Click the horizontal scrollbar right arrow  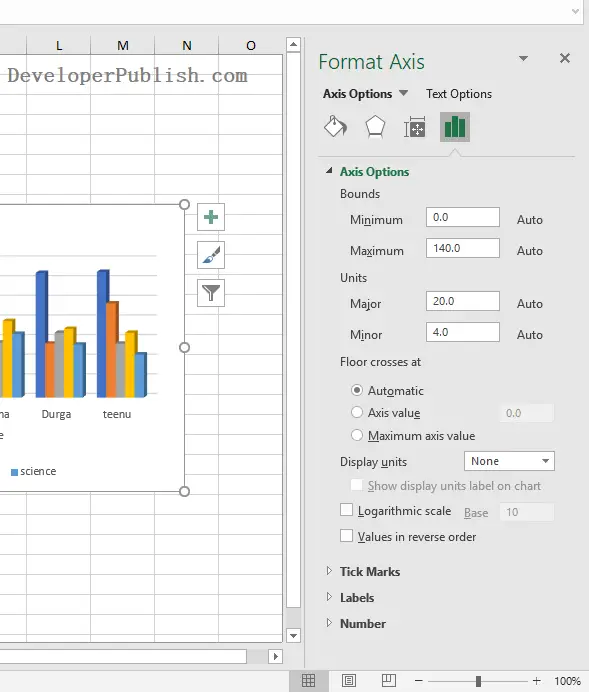[275, 656]
